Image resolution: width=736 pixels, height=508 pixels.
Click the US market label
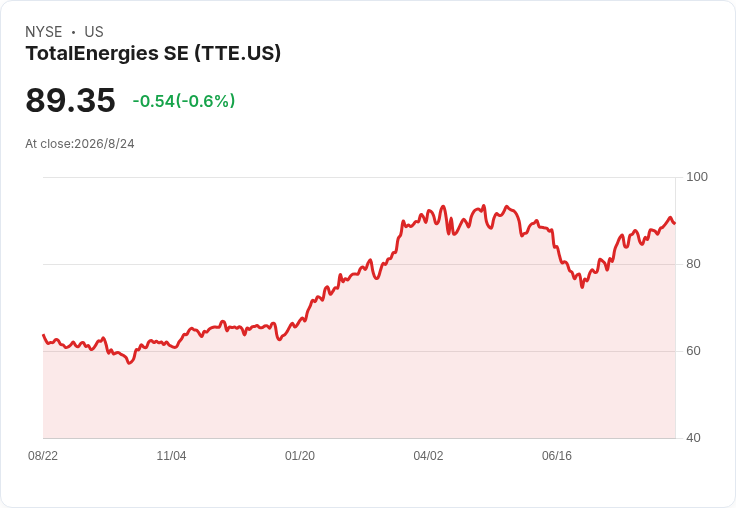[94, 32]
